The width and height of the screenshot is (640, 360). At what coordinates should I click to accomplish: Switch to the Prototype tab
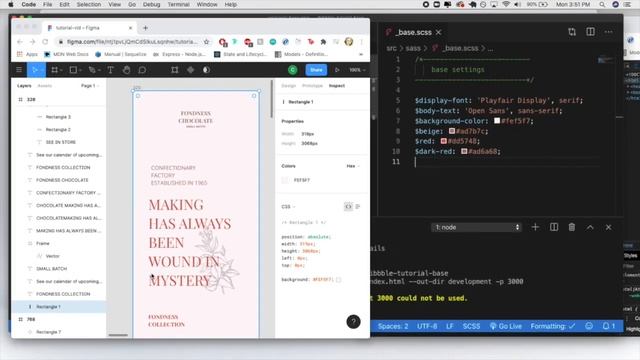(x=312, y=86)
